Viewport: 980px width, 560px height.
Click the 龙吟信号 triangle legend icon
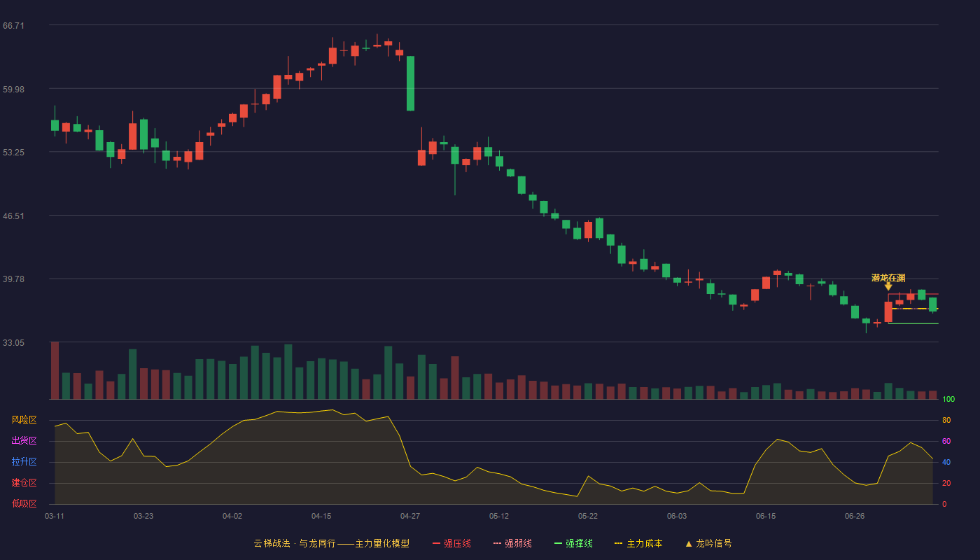pyautogui.click(x=689, y=544)
